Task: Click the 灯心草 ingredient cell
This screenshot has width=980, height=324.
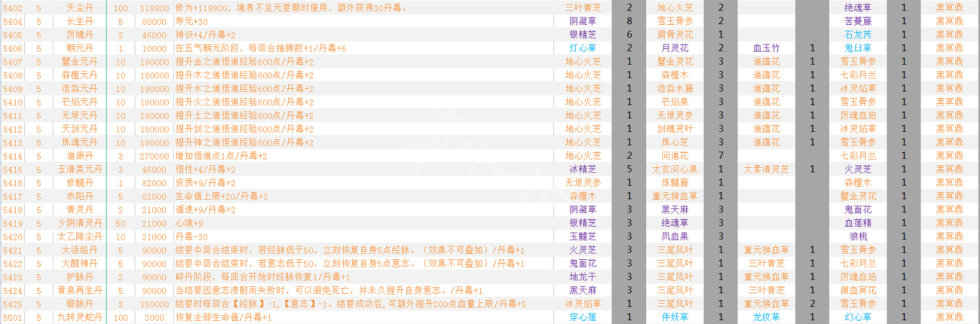Action: (x=583, y=48)
